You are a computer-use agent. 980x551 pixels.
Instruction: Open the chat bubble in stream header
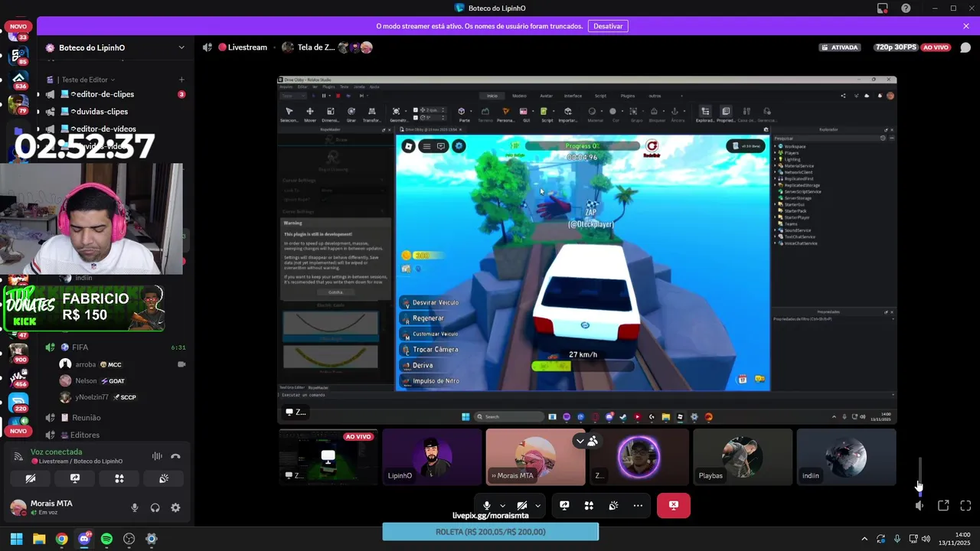click(x=965, y=47)
